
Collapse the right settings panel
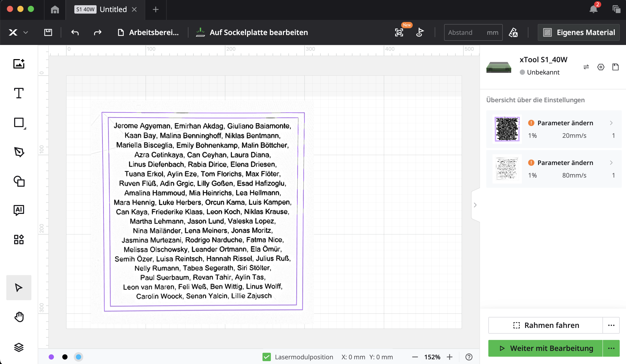[x=475, y=205]
